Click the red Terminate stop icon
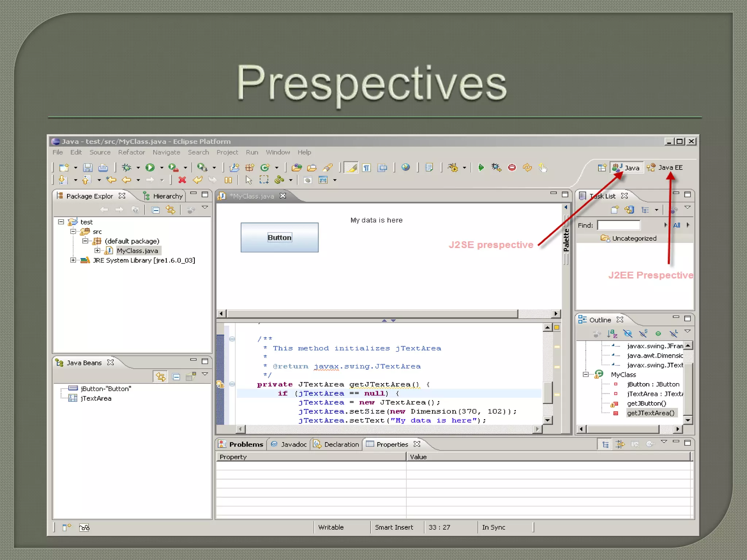This screenshot has height=560, width=747. coord(512,168)
